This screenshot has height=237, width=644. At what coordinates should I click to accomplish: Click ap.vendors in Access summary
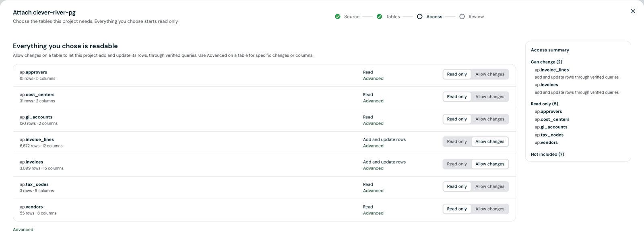[x=546, y=143]
